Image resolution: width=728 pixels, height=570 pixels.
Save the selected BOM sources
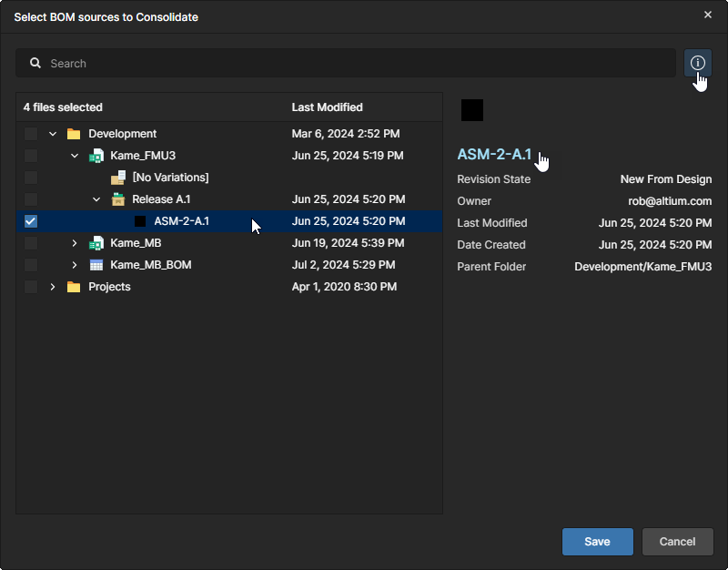coord(597,542)
